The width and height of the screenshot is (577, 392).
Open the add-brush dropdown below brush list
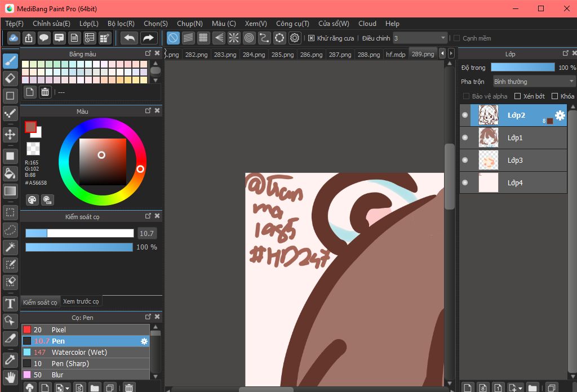(62, 387)
